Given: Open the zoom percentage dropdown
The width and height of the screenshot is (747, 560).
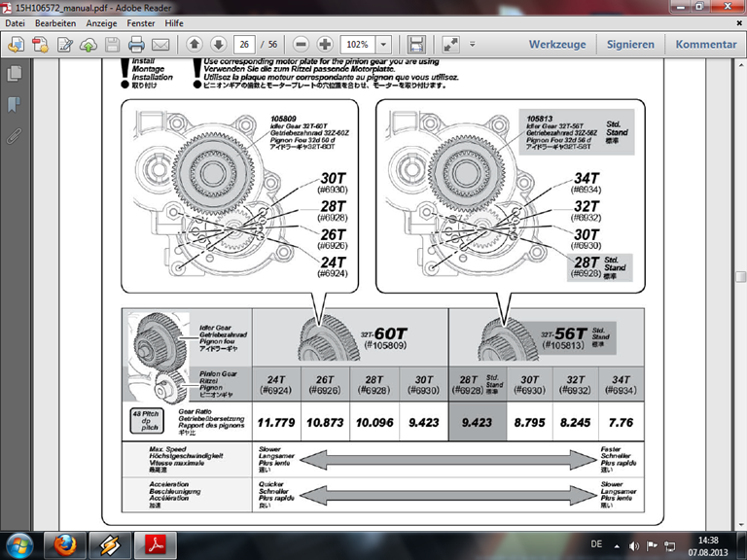Looking at the screenshot, I should 384,45.
